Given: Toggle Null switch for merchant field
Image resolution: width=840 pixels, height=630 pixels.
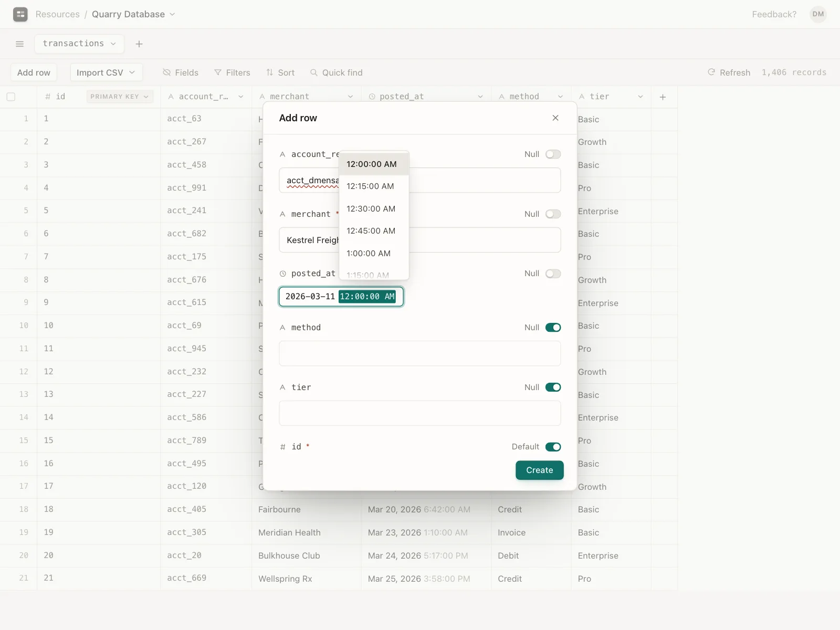Looking at the screenshot, I should point(553,214).
